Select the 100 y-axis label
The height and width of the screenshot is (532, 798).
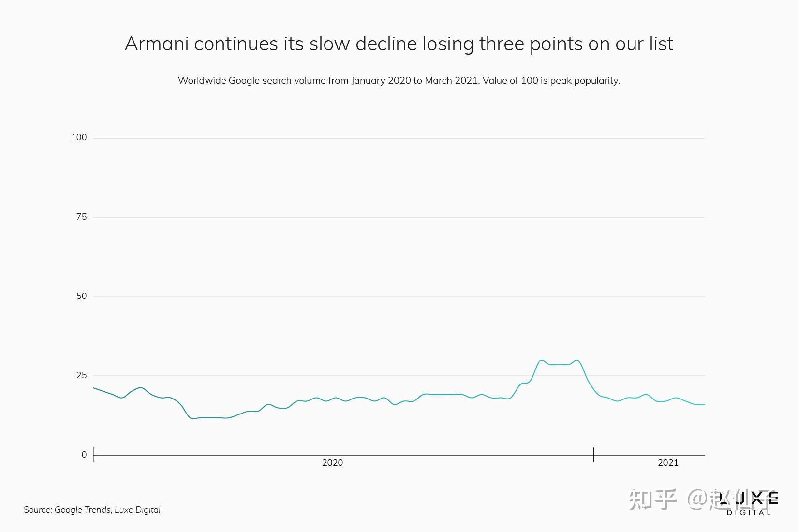tap(79, 137)
